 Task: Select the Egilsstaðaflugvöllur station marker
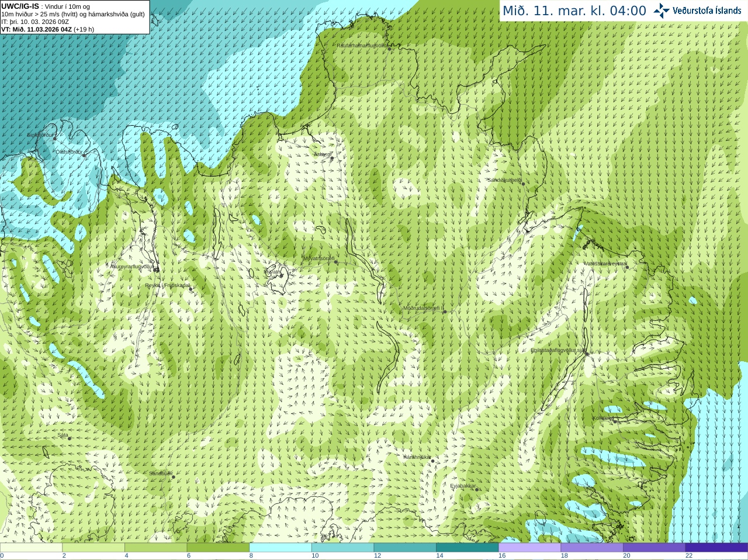point(587,353)
